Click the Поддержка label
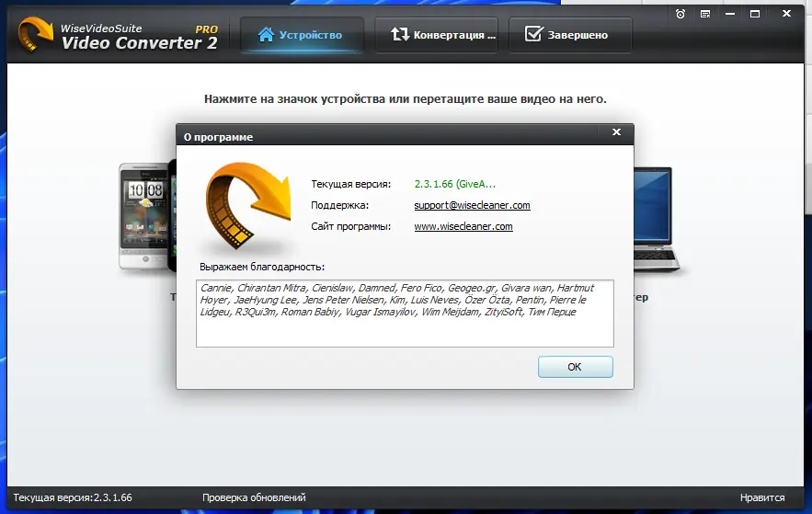Screen dimensions: 812x514 (339, 205)
